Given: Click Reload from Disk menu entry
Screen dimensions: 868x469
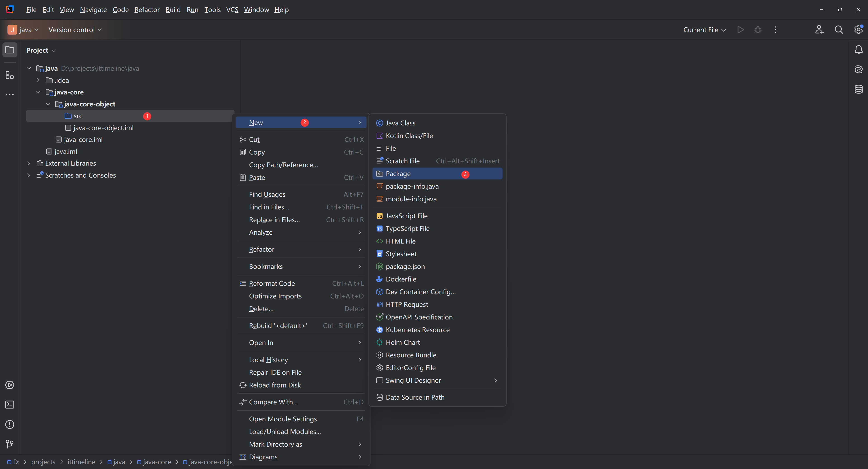Looking at the screenshot, I should pos(275,385).
